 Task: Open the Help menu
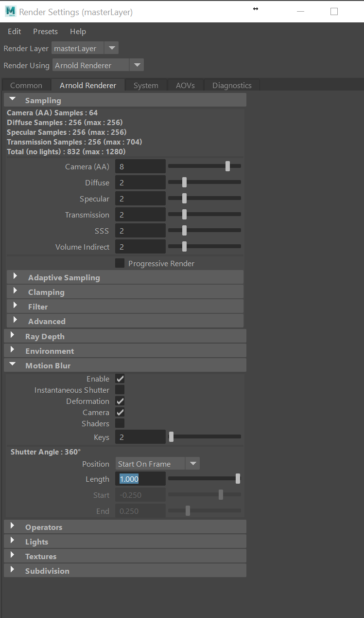pyautogui.click(x=78, y=31)
